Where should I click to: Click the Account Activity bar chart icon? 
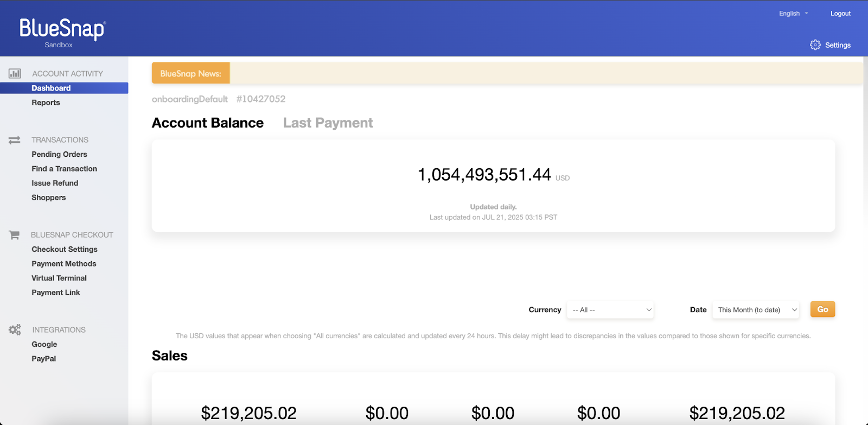pyautogui.click(x=15, y=73)
